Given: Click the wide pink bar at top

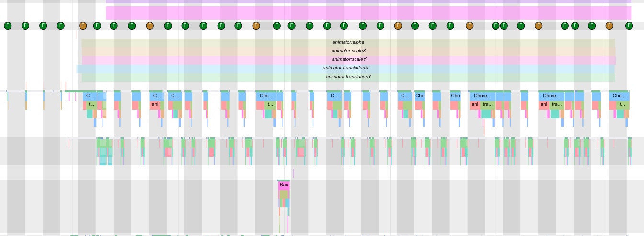Looking at the screenshot, I should [x=368, y=12].
